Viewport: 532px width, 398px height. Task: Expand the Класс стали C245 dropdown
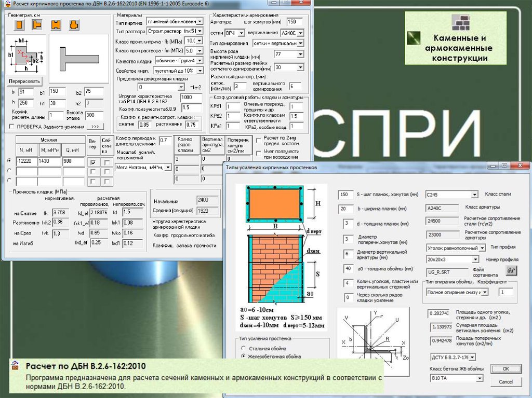pyautogui.click(x=474, y=195)
